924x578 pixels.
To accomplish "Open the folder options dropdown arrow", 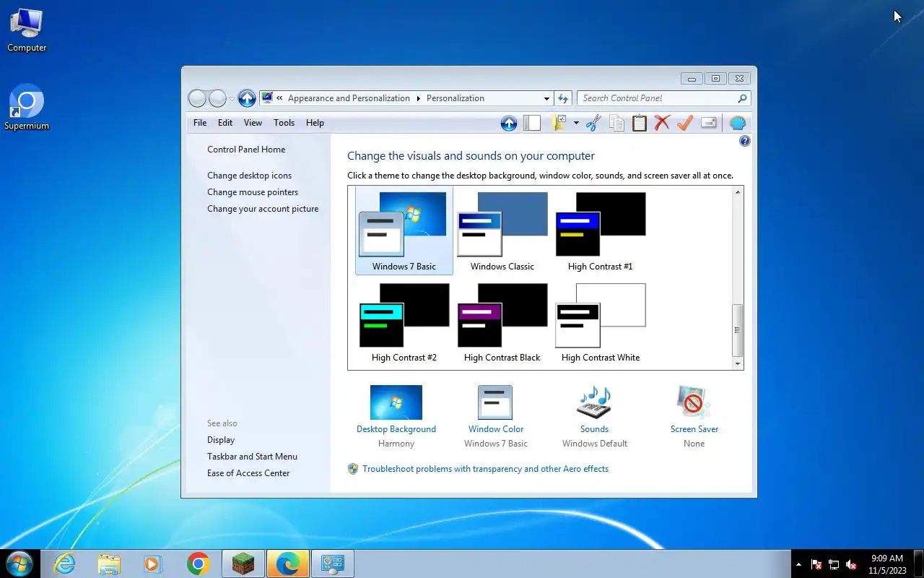I will (x=576, y=123).
